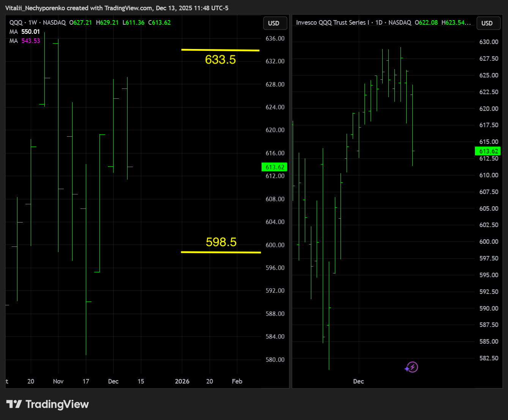Image resolution: width=508 pixels, height=420 pixels.
Task: Click the 624.00 label on left price axis
Action: coord(275,107)
